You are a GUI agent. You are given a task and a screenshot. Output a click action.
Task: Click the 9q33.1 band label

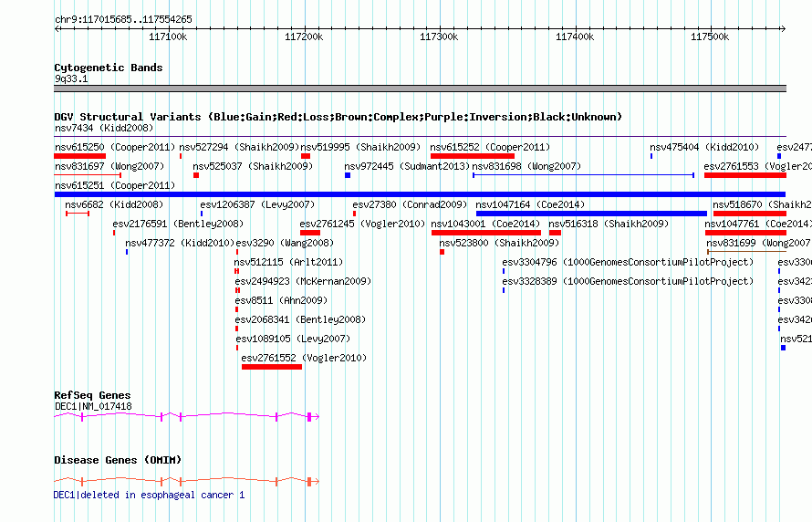[x=71, y=78]
